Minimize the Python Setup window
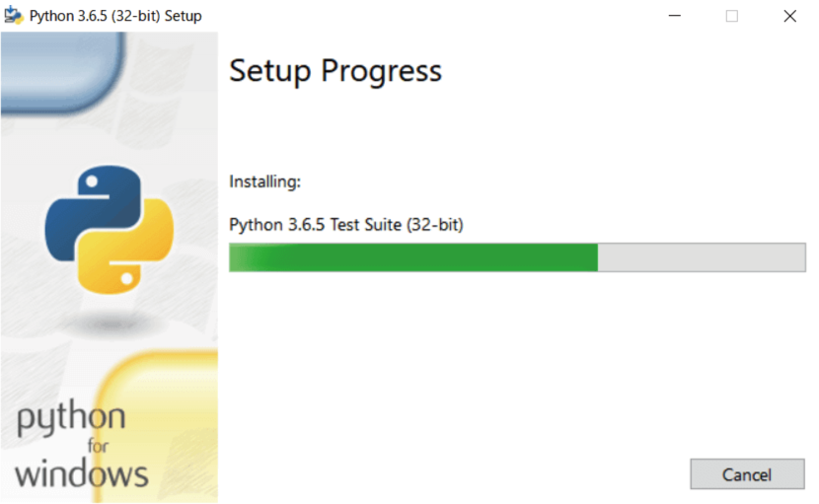Screen dimensions: 819x504 [675, 16]
